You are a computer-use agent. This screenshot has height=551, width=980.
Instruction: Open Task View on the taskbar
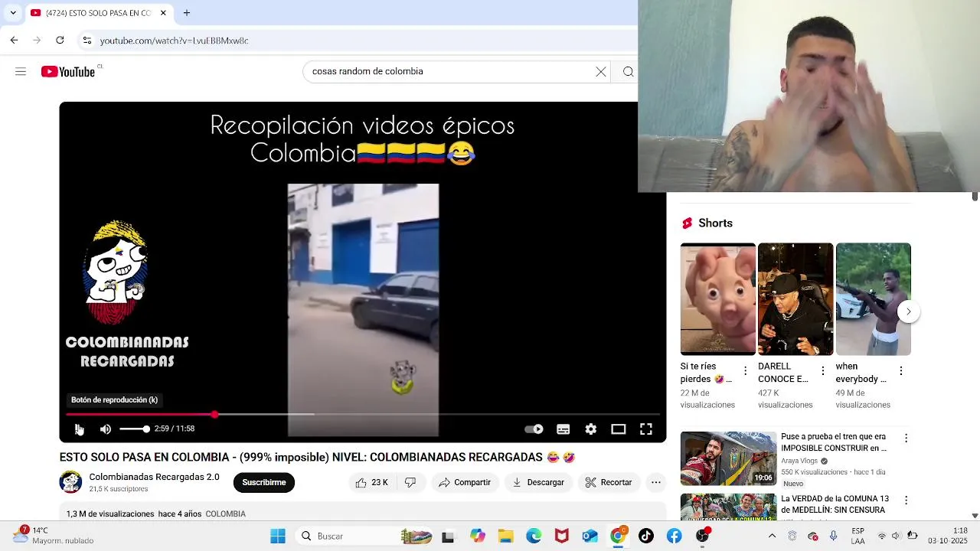click(x=448, y=536)
